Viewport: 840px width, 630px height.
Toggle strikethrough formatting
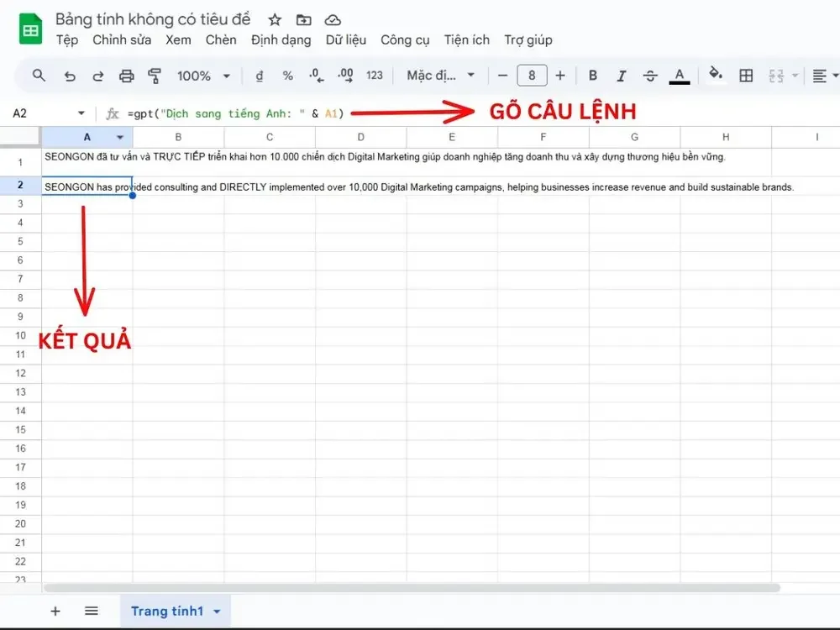pyautogui.click(x=650, y=76)
